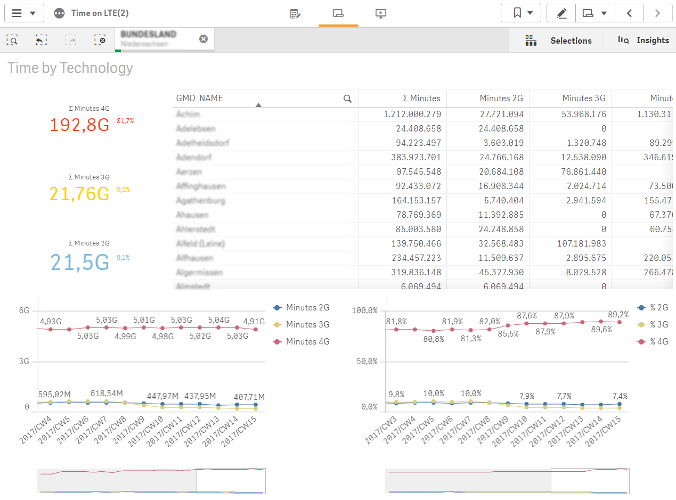Clear all selections icon
The image size is (676, 500).
99,40
